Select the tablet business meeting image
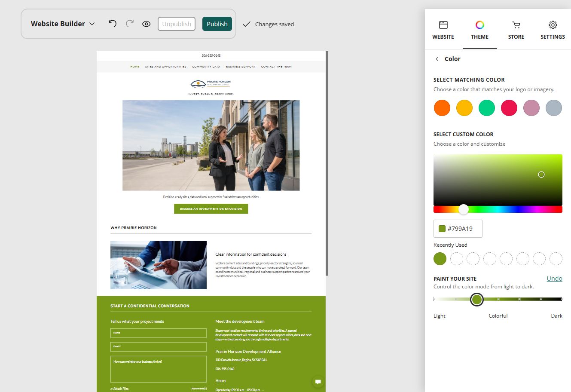The image size is (571, 392). (159, 265)
